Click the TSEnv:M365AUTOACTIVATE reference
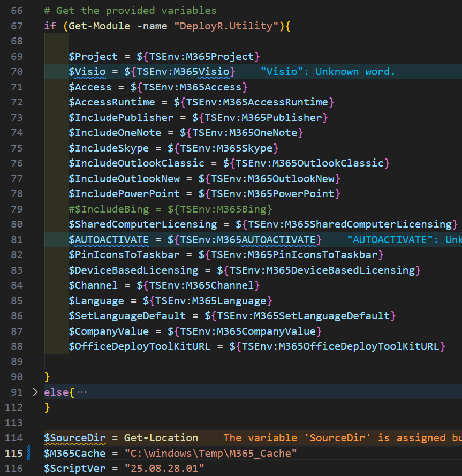 248,240
